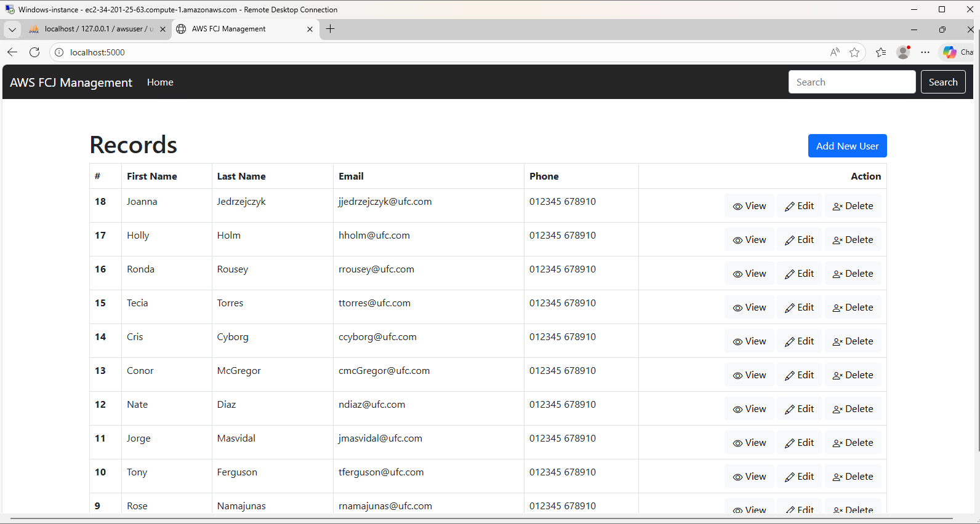Viewport: 980px width, 524px height.
Task: View Cris Cyborg's record
Action: pyautogui.click(x=749, y=341)
